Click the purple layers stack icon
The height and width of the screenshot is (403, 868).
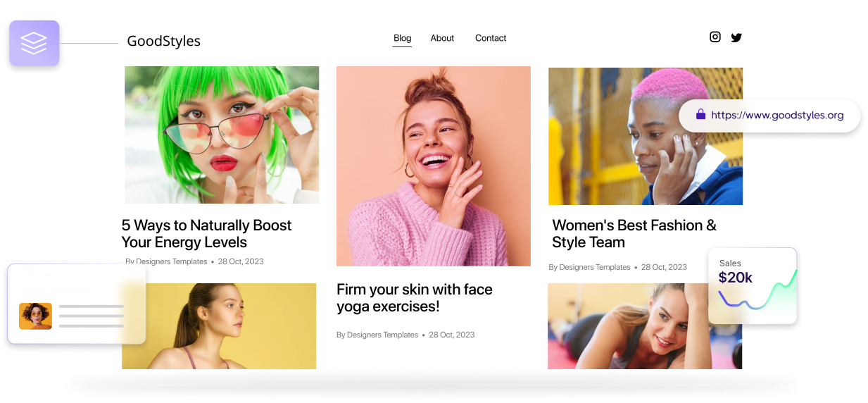point(34,44)
